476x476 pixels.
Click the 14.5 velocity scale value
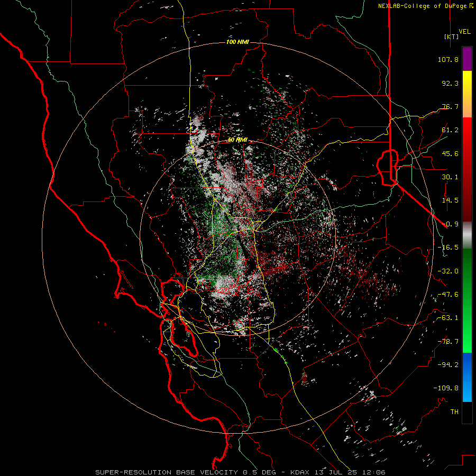click(x=450, y=200)
